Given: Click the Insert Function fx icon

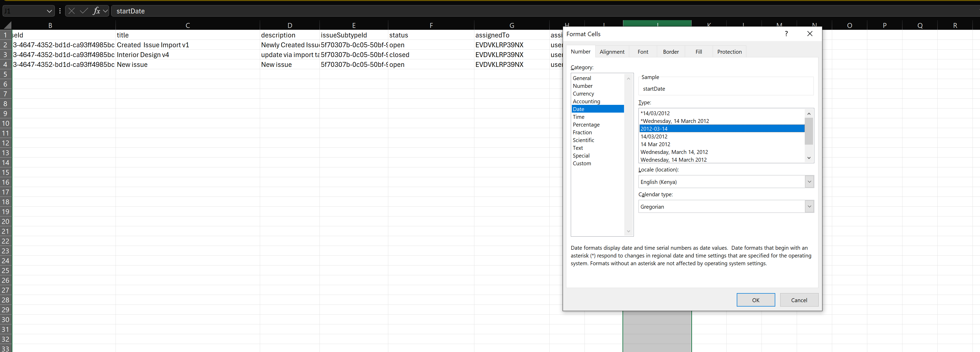Looking at the screenshot, I should 96,11.
